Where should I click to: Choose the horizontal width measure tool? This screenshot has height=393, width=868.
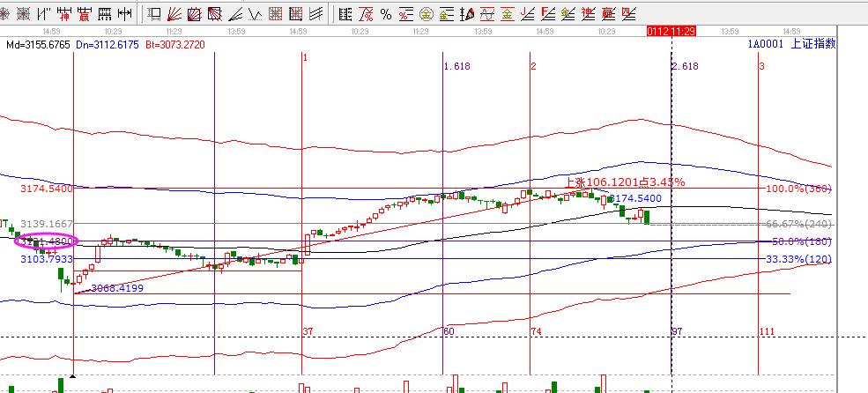124,13
